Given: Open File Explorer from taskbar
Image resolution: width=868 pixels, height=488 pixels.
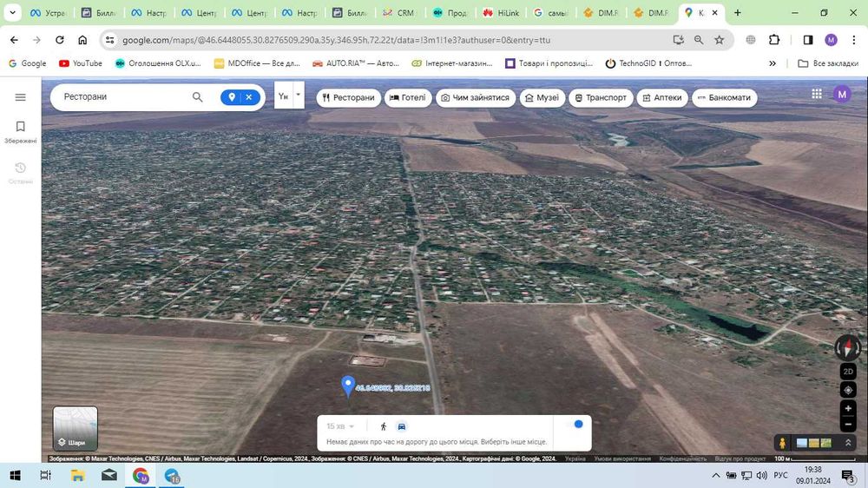Looking at the screenshot, I should click(77, 475).
